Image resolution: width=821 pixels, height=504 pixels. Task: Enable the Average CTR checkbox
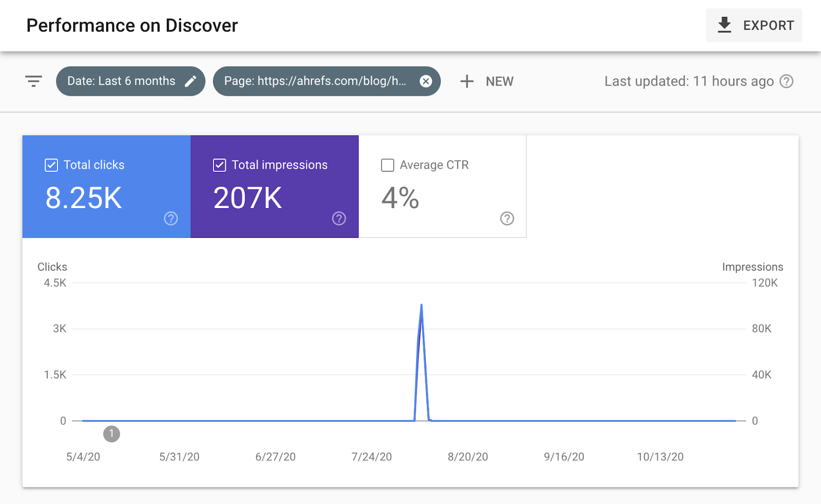[387, 165]
